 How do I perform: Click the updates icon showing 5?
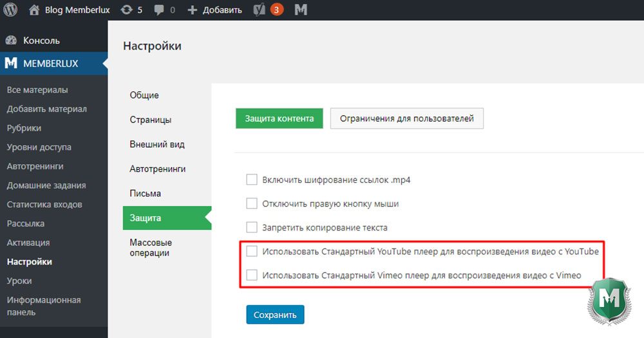coord(126,10)
